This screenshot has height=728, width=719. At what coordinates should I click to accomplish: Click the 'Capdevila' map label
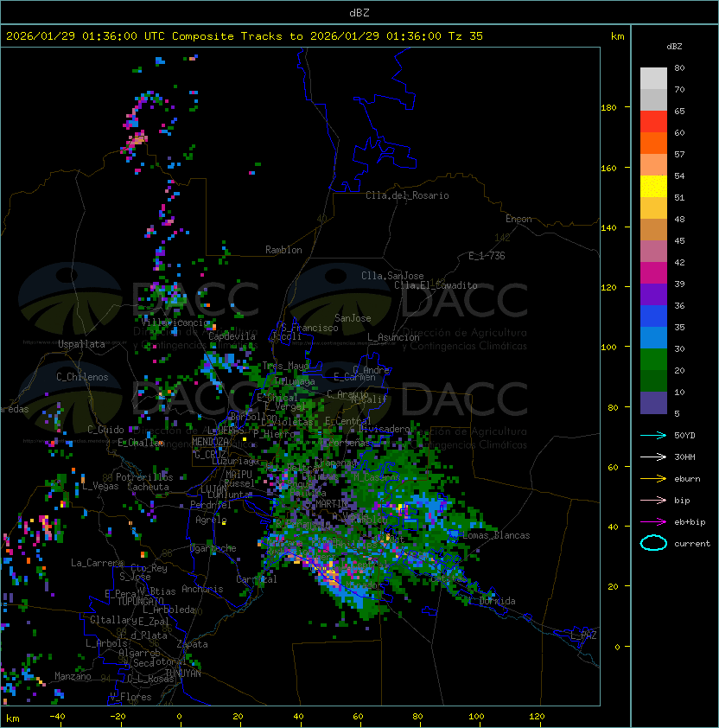232,336
